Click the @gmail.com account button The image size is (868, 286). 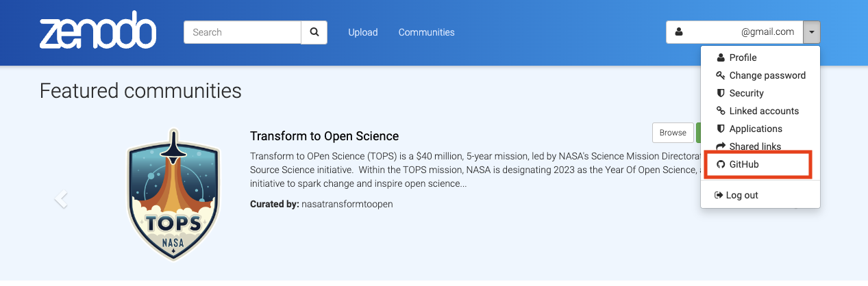(x=734, y=32)
